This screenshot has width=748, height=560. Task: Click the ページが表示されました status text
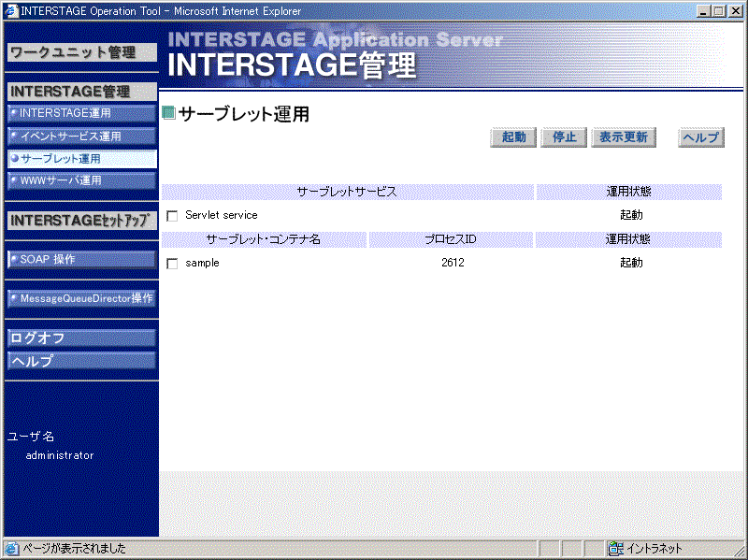point(75,549)
